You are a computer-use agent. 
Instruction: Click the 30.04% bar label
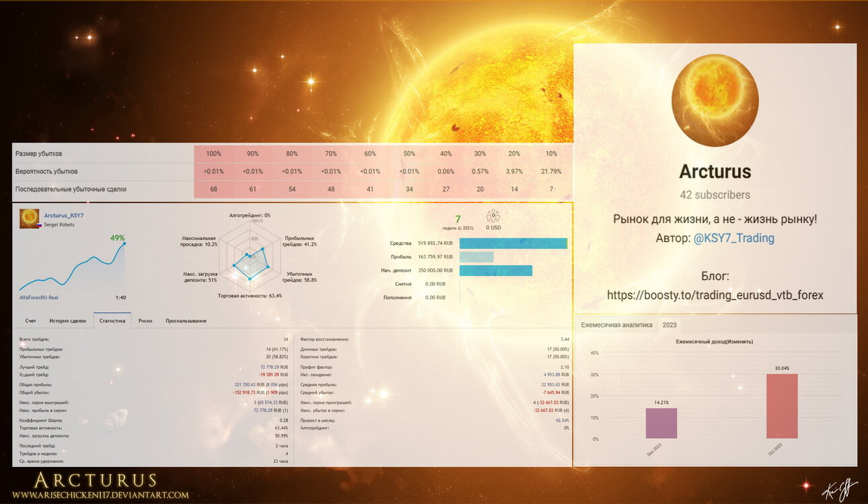point(782,368)
